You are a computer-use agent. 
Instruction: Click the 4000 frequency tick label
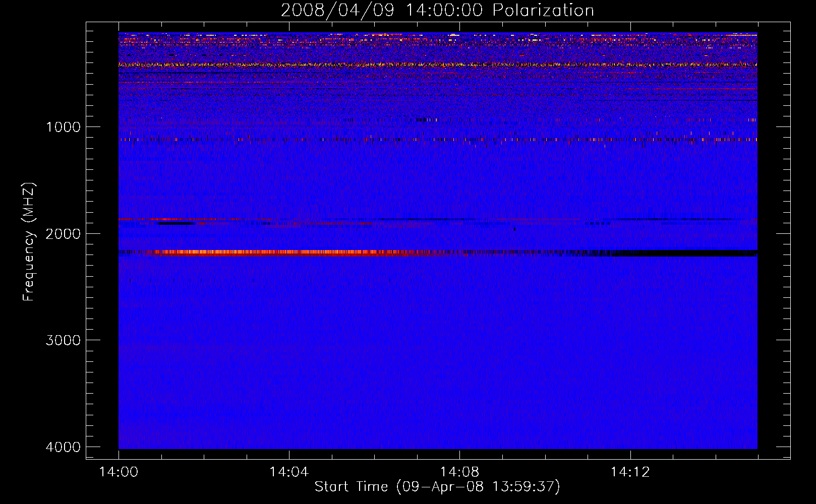pyautogui.click(x=63, y=447)
